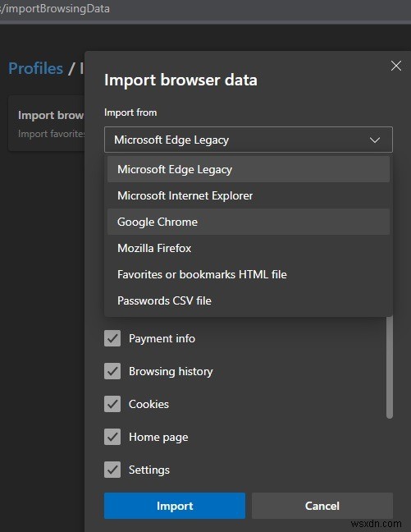The width and height of the screenshot is (411, 532).
Task: Open the Import browser data card behind dialog
Action: coord(47,124)
